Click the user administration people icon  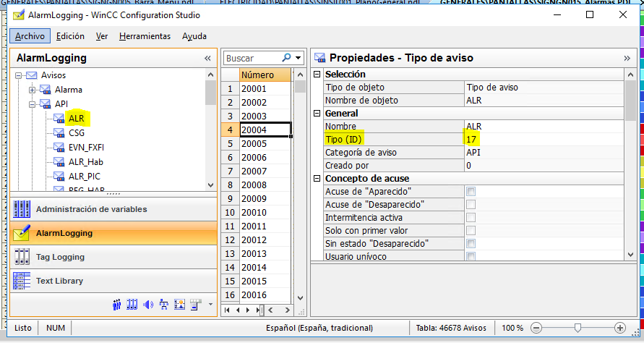[118, 305]
